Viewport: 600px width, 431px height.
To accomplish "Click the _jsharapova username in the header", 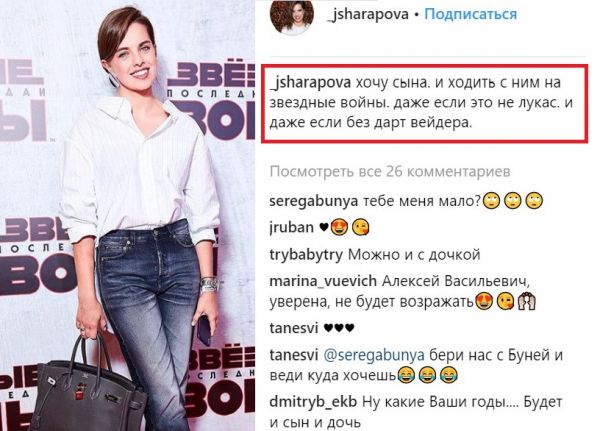I will pyautogui.click(x=368, y=15).
